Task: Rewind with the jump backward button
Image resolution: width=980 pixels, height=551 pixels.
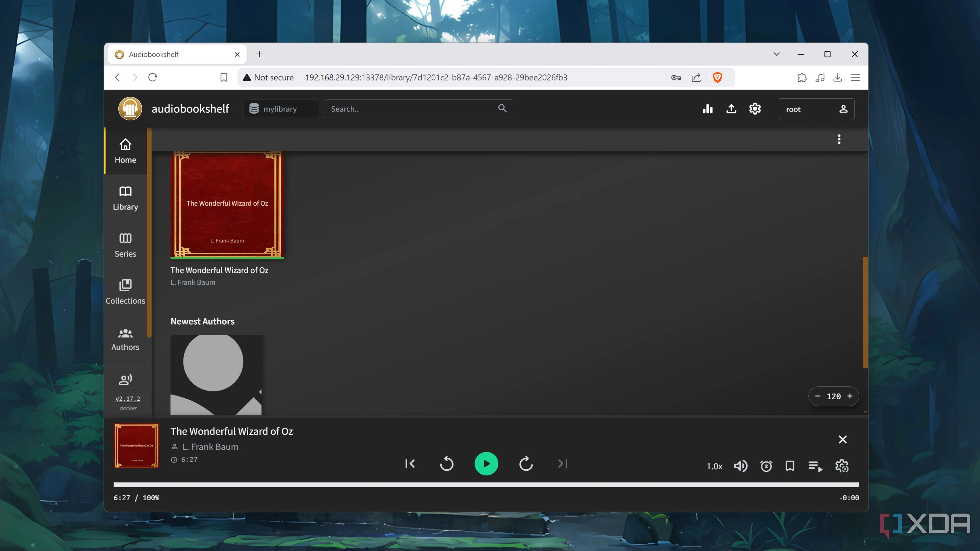Action: 447,464
